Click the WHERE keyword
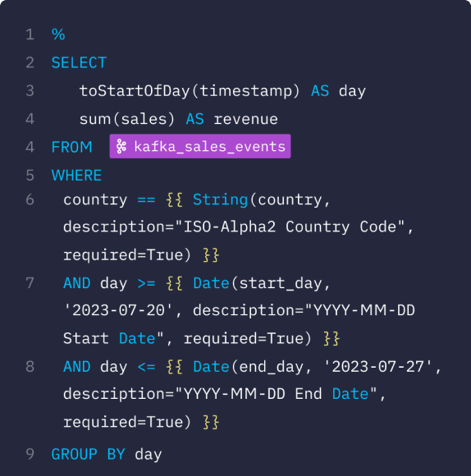Image resolution: width=471 pixels, height=476 pixels. (76, 176)
